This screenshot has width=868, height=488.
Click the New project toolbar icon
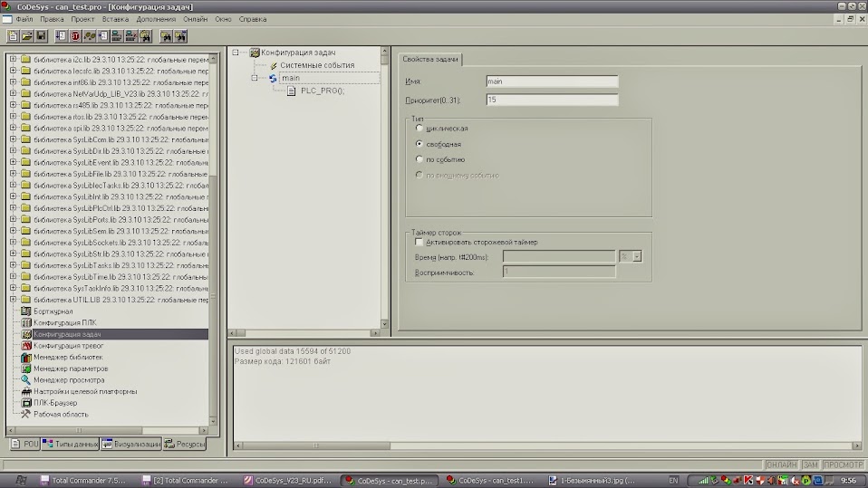(13, 36)
